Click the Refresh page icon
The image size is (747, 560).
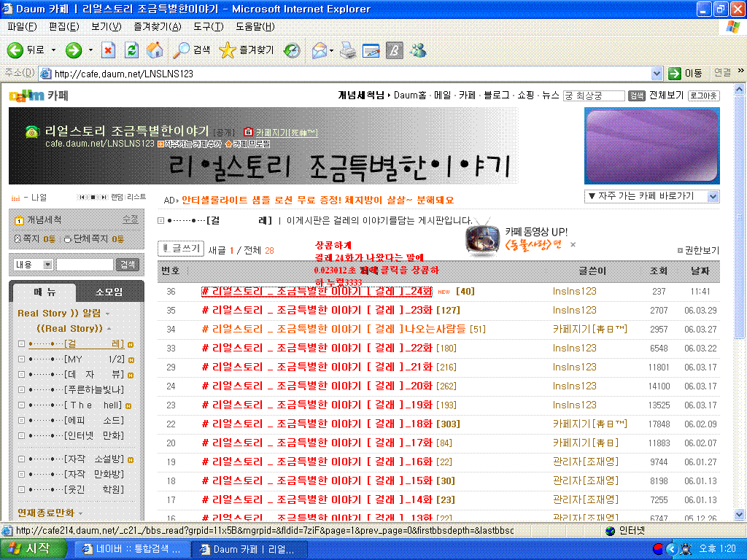click(131, 50)
